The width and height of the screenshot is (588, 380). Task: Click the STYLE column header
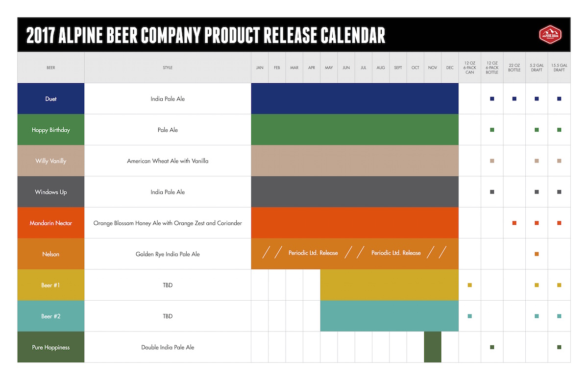click(168, 68)
